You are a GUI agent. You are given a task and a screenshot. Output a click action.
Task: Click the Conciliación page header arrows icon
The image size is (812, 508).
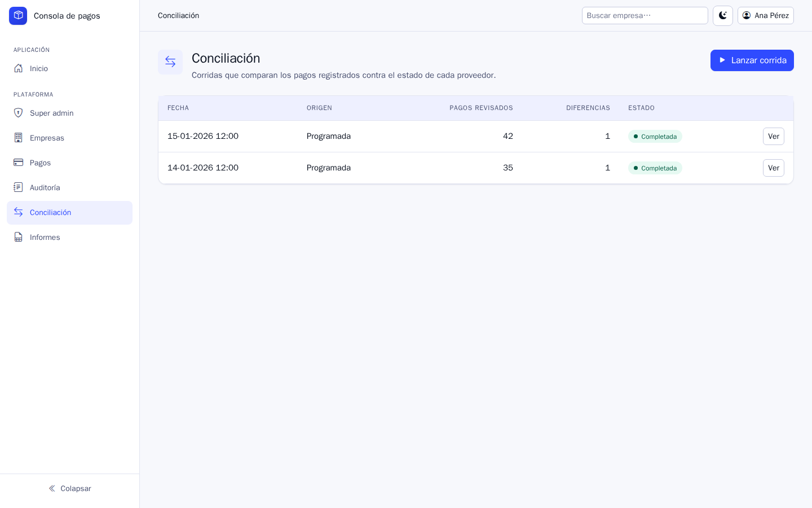(x=170, y=62)
